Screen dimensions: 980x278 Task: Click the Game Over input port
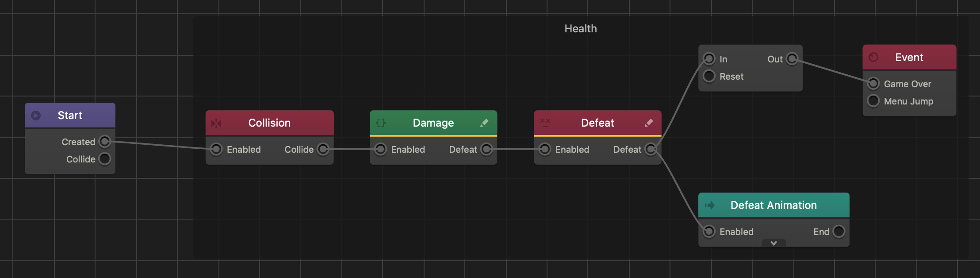[x=873, y=83]
